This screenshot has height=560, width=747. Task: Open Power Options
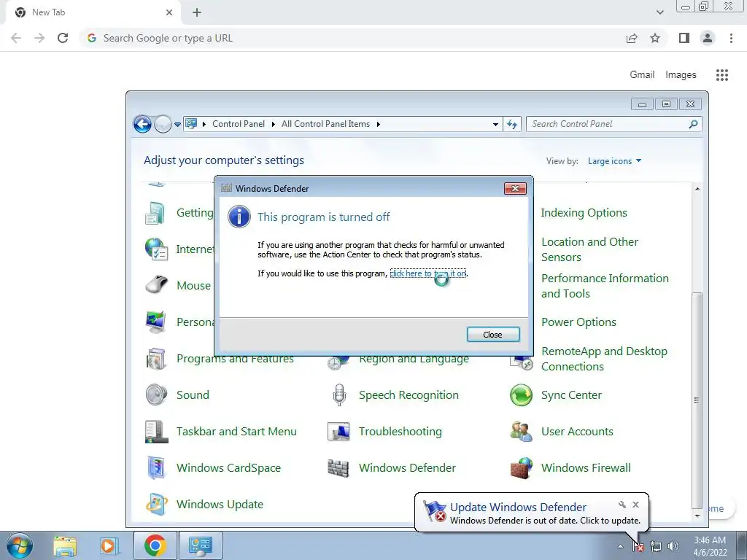578,322
